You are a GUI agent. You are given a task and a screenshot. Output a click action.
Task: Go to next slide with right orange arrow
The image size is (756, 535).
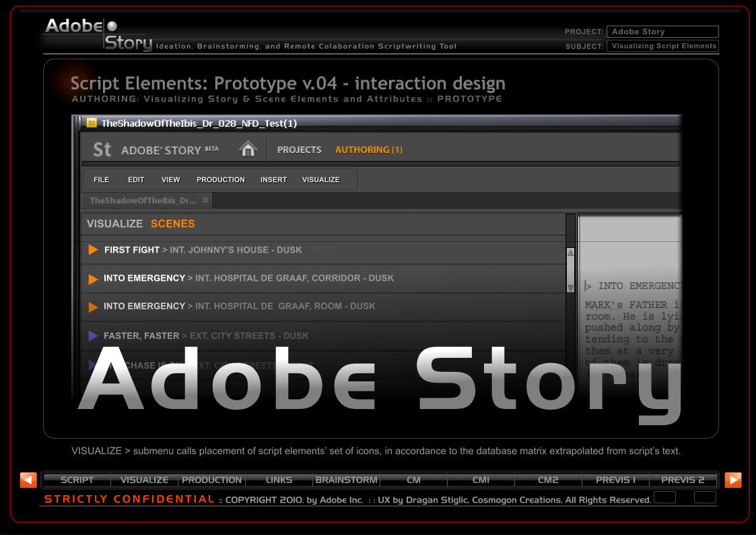pyautogui.click(x=733, y=480)
